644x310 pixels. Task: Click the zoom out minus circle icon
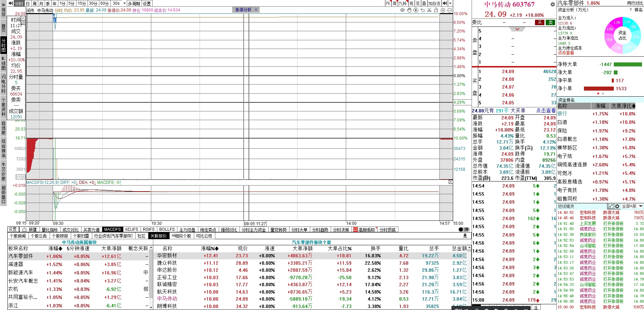[449, 10]
